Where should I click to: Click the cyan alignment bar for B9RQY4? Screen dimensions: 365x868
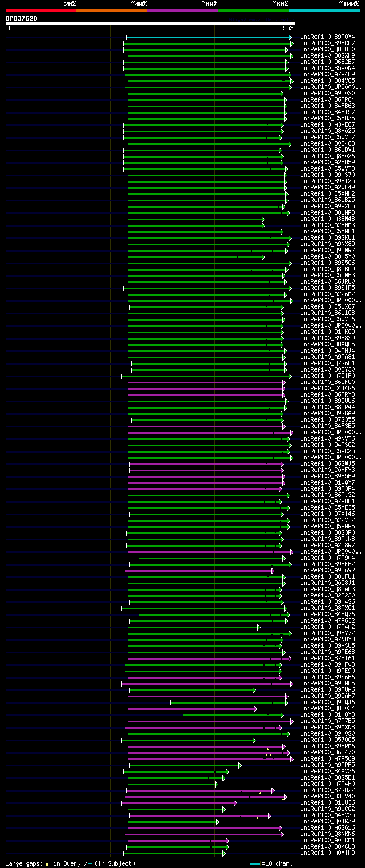coord(208,37)
